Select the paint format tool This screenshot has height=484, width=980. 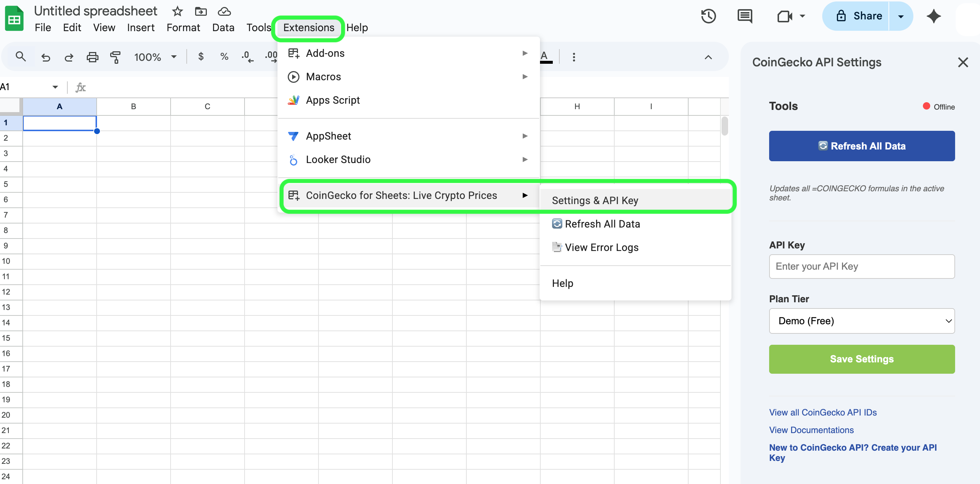[x=115, y=57]
